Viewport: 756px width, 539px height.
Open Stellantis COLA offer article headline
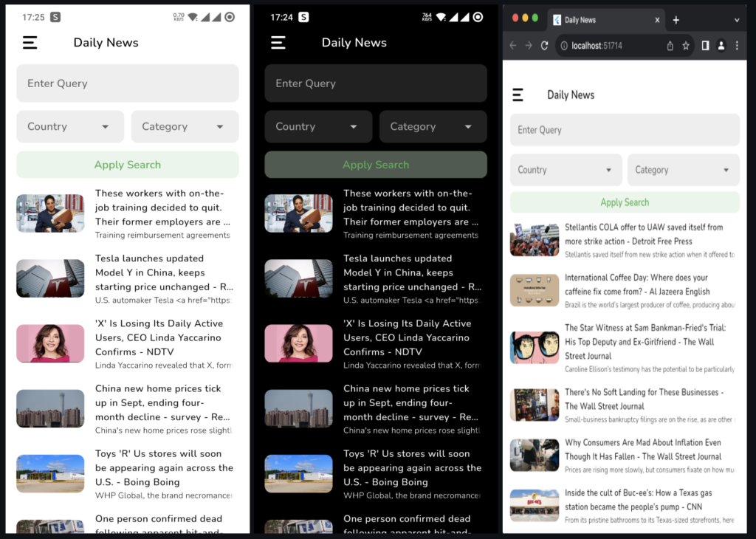pos(644,234)
